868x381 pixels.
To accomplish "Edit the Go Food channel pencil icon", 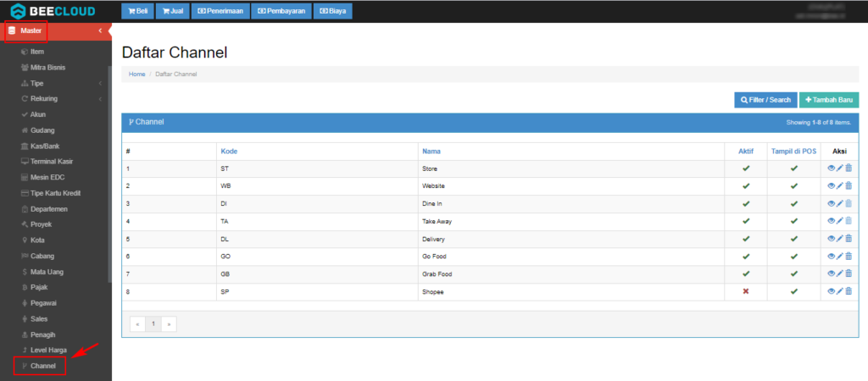I will pyautogui.click(x=840, y=256).
